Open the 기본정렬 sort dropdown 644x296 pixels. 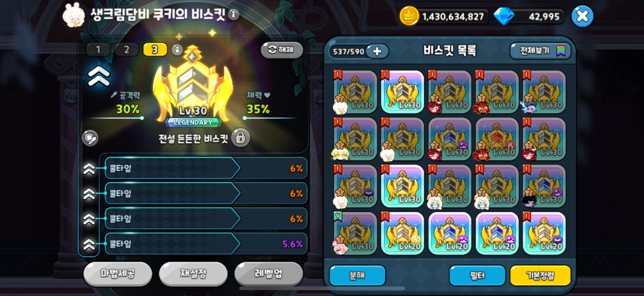click(540, 276)
